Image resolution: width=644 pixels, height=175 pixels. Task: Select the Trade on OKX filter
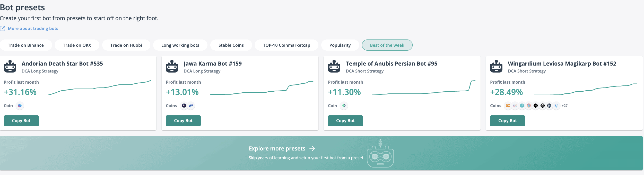(77, 45)
